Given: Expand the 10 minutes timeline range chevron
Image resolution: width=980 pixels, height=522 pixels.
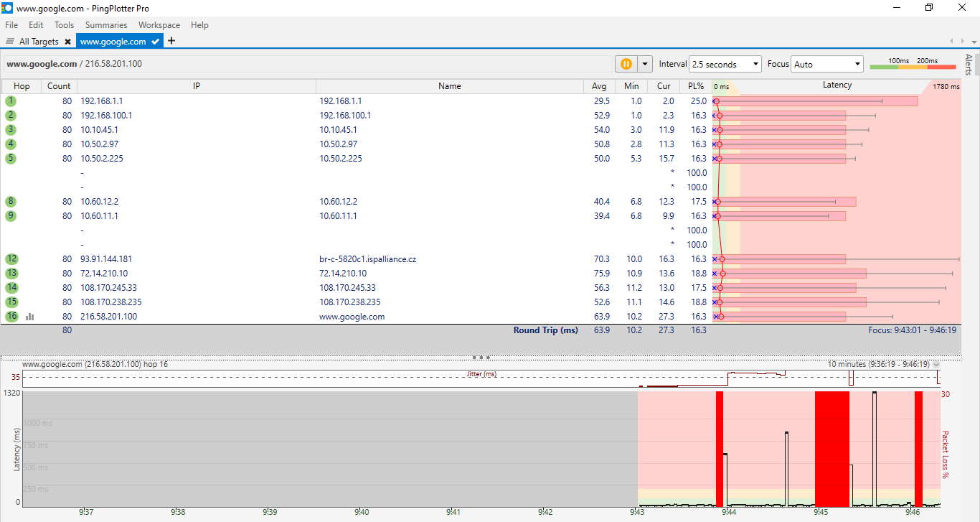Looking at the screenshot, I should coord(936,365).
